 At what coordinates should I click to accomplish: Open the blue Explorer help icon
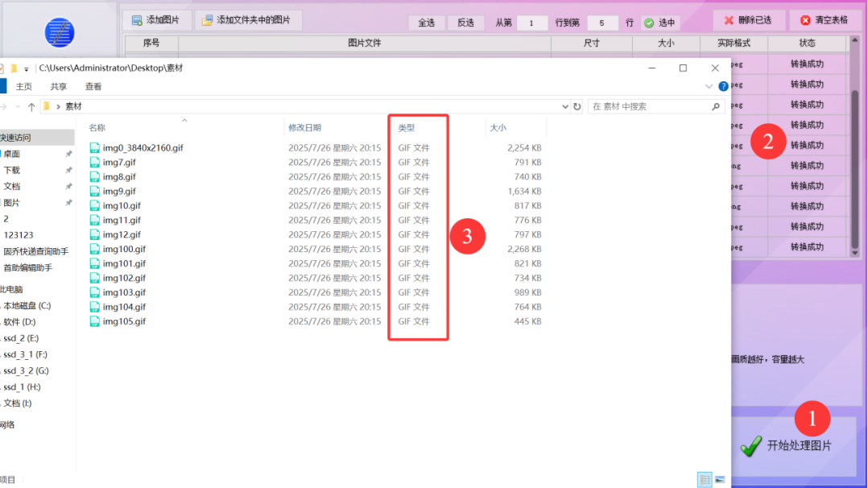pos(723,86)
